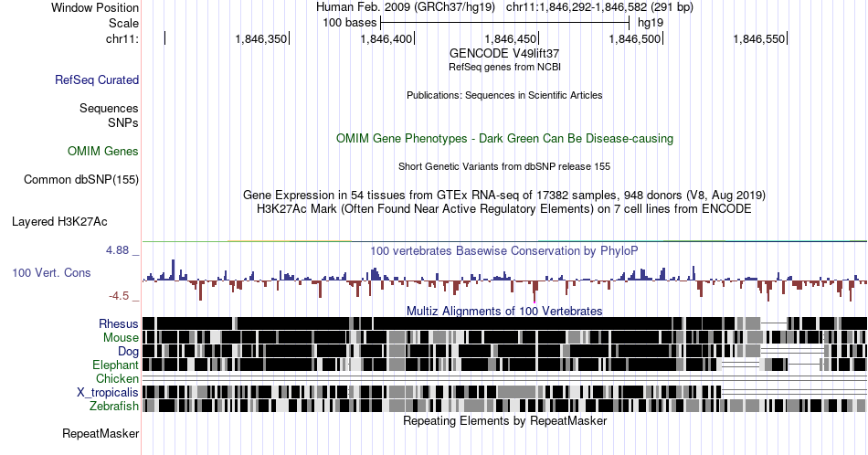Image resolution: width=868 pixels, height=455 pixels.
Task: Click the Scale label
Action: point(123,23)
